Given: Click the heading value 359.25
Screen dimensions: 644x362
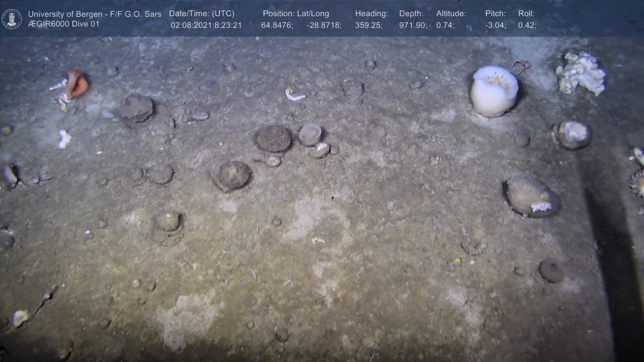Looking at the screenshot, I should tap(369, 25).
